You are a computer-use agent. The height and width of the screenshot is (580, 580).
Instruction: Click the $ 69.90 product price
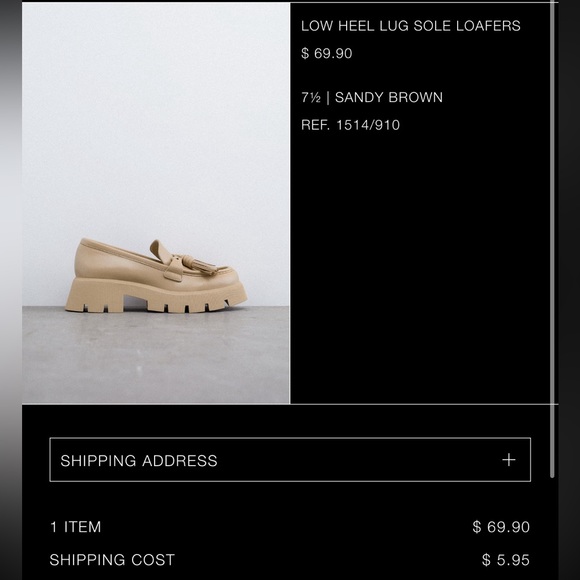tap(327, 53)
